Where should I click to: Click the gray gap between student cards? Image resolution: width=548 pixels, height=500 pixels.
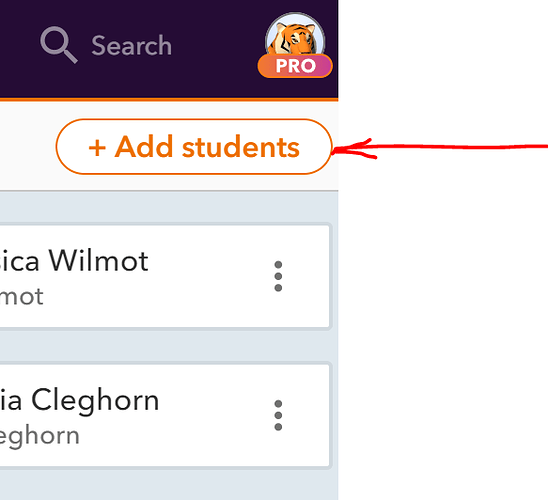[165, 346]
